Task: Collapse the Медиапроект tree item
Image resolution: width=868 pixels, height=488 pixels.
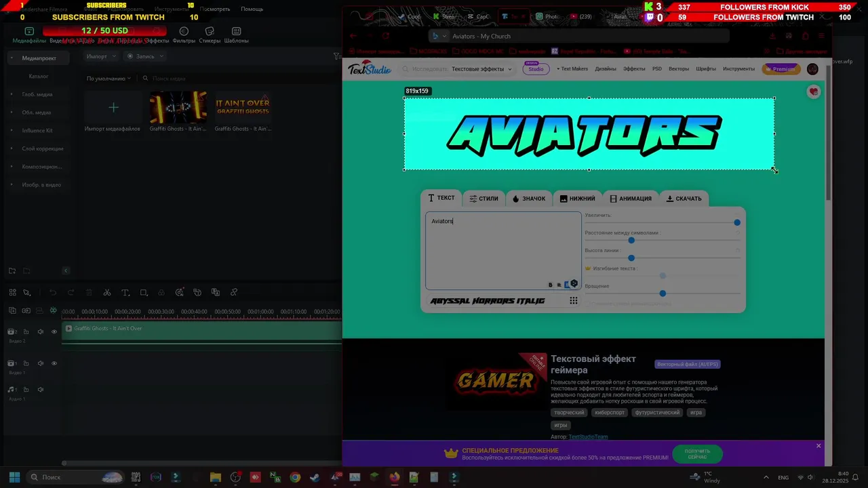Action: click(x=12, y=58)
